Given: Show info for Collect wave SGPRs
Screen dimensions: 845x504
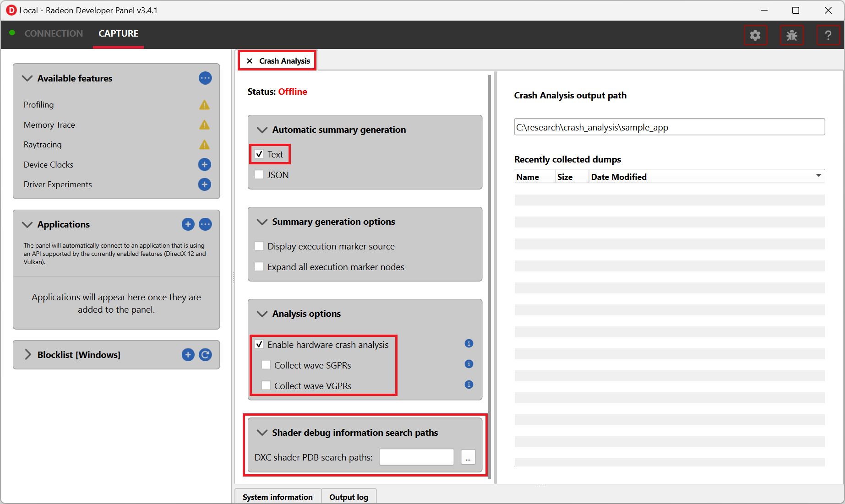Looking at the screenshot, I should [469, 364].
